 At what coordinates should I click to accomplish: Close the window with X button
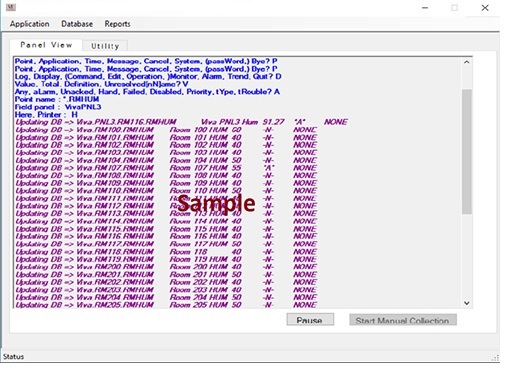point(485,8)
